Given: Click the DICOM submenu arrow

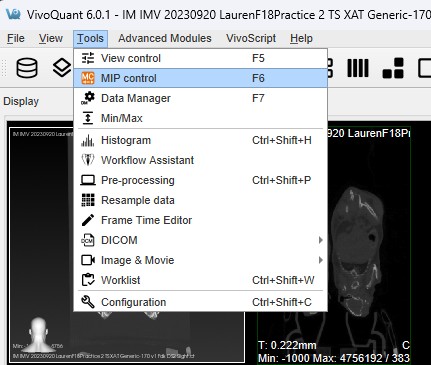Looking at the screenshot, I should coord(321,240).
